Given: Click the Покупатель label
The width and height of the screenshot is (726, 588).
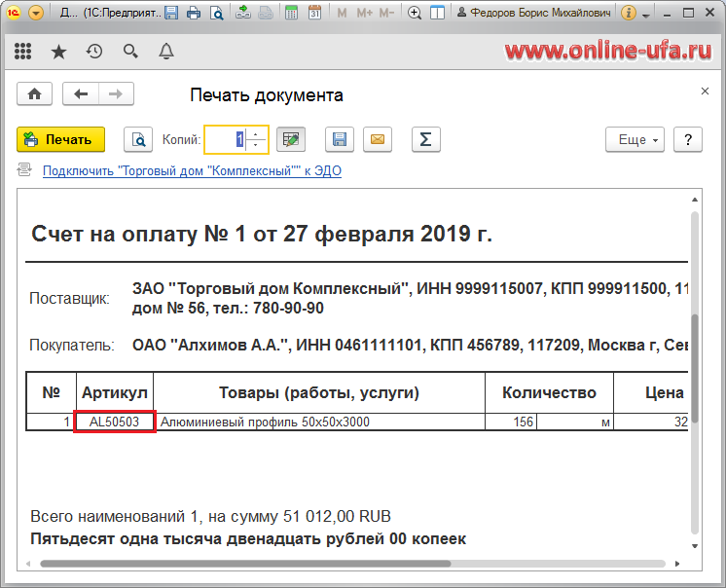Looking at the screenshot, I should click(72, 346).
